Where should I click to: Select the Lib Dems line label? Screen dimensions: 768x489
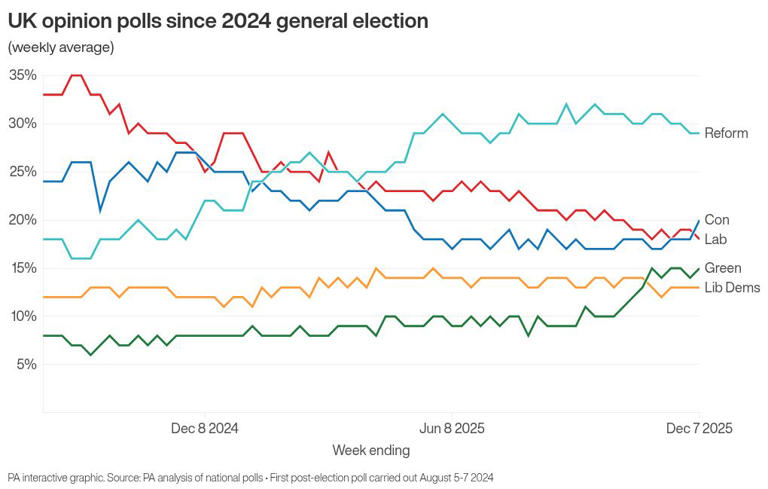click(x=732, y=288)
